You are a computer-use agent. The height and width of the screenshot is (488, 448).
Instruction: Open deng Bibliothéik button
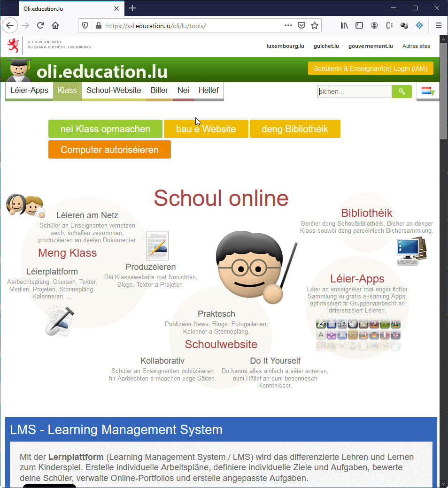click(295, 129)
